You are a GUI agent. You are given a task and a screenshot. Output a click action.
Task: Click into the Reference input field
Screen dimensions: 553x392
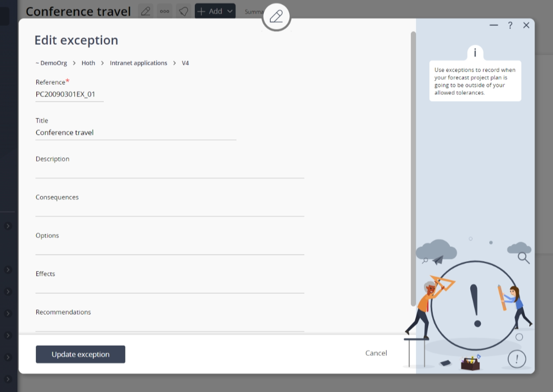[x=69, y=95]
